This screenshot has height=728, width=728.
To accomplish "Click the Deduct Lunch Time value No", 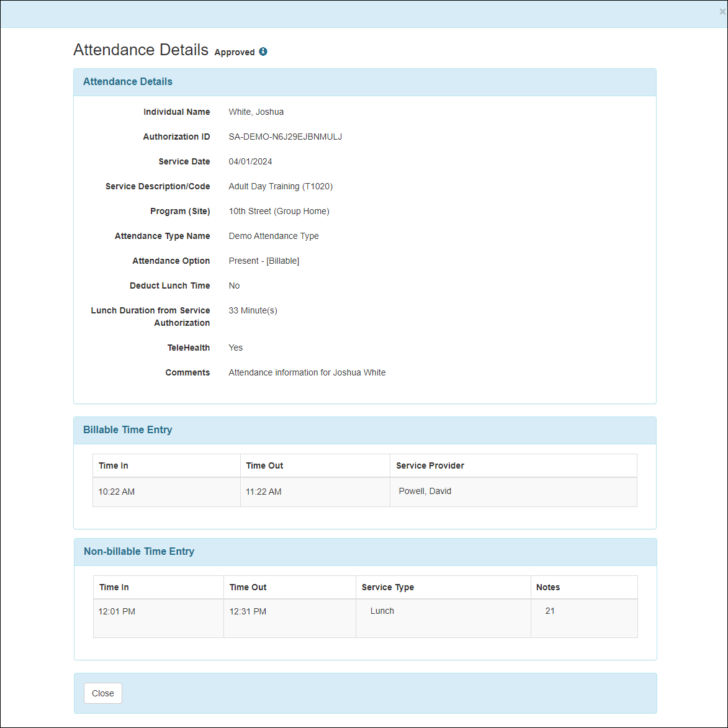I will [234, 285].
